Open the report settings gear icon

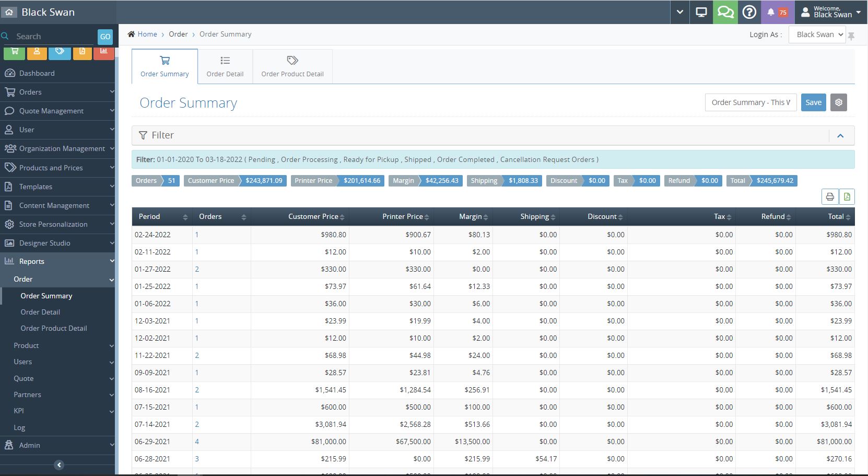point(839,102)
